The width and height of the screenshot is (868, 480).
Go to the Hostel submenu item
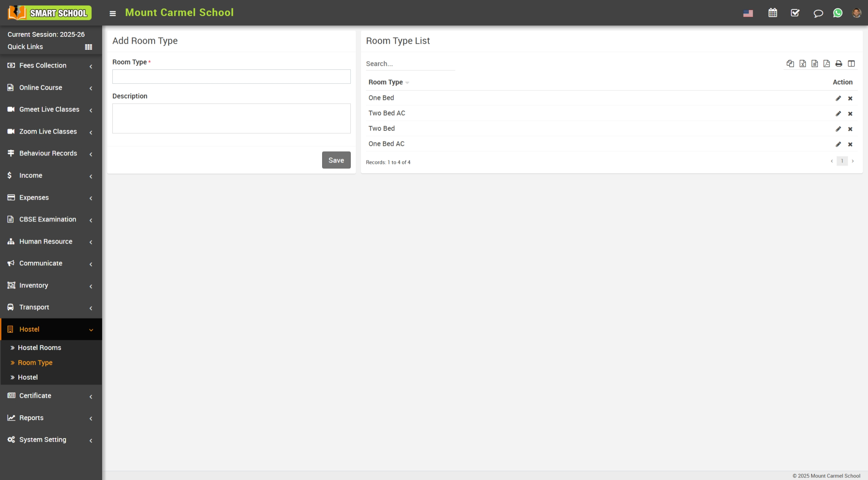(x=28, y=377)
